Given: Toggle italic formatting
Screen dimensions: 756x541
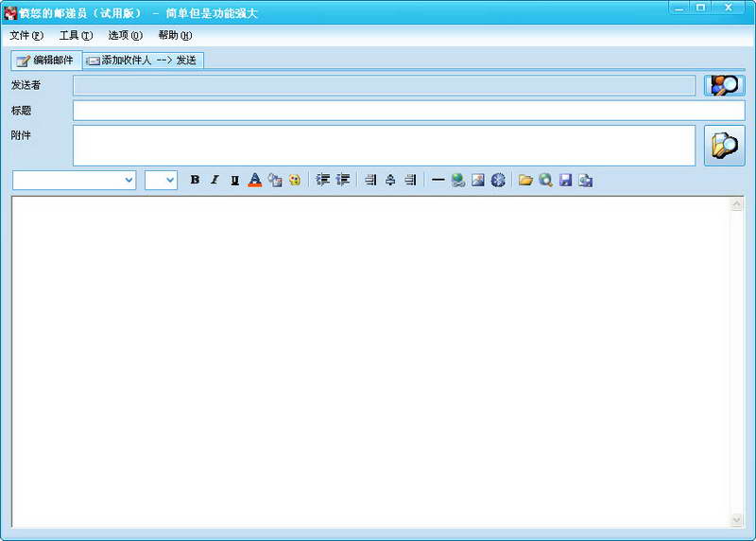Looking at the screenshot, I should click(215, 180).
